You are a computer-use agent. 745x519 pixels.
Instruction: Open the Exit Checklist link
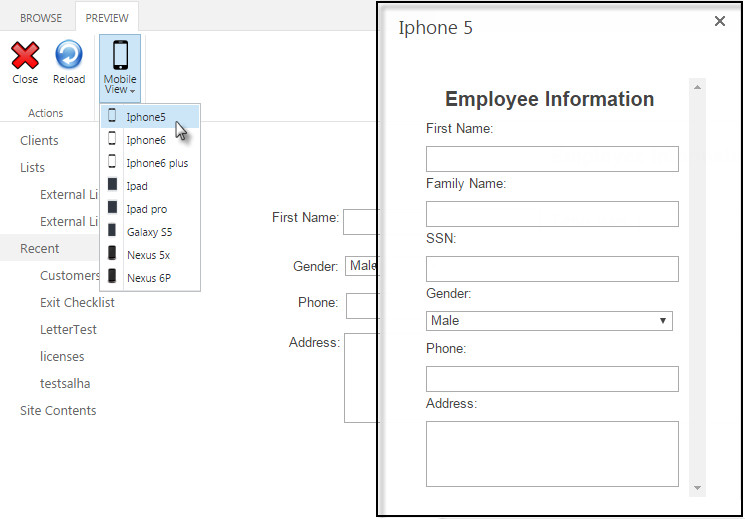pos(77,303)
